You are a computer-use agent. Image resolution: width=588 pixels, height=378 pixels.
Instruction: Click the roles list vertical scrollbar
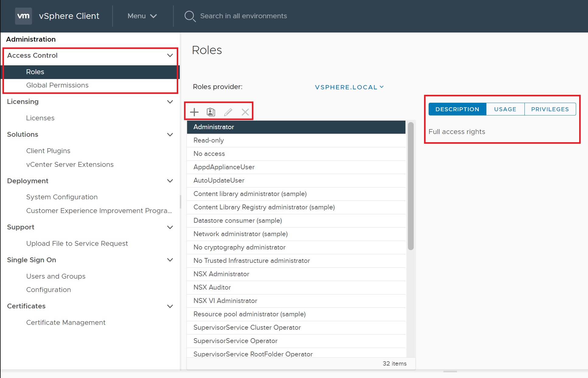click(x=411, y=186)
